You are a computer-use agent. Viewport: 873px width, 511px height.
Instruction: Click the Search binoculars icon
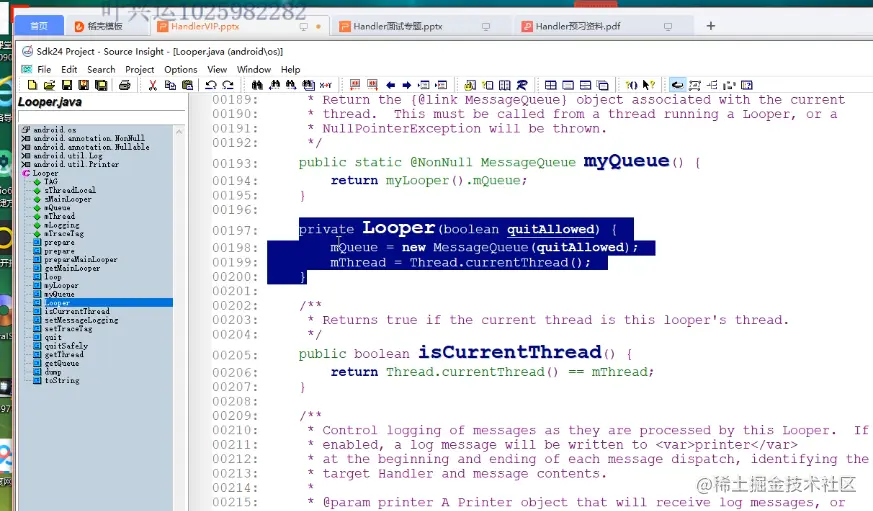257,85
